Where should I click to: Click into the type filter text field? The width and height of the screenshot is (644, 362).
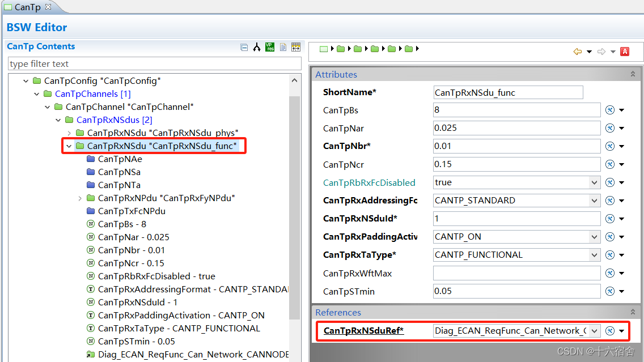(x=154, y=63)
